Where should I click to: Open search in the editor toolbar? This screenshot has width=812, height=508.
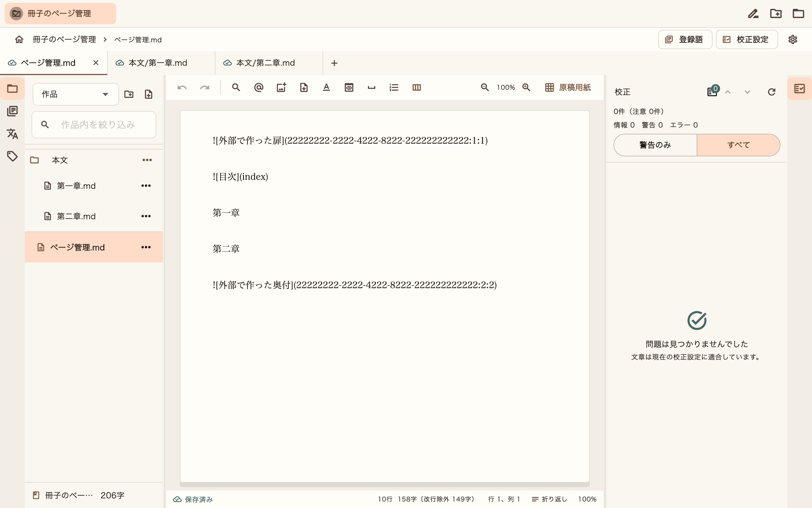tap(236, 88)
